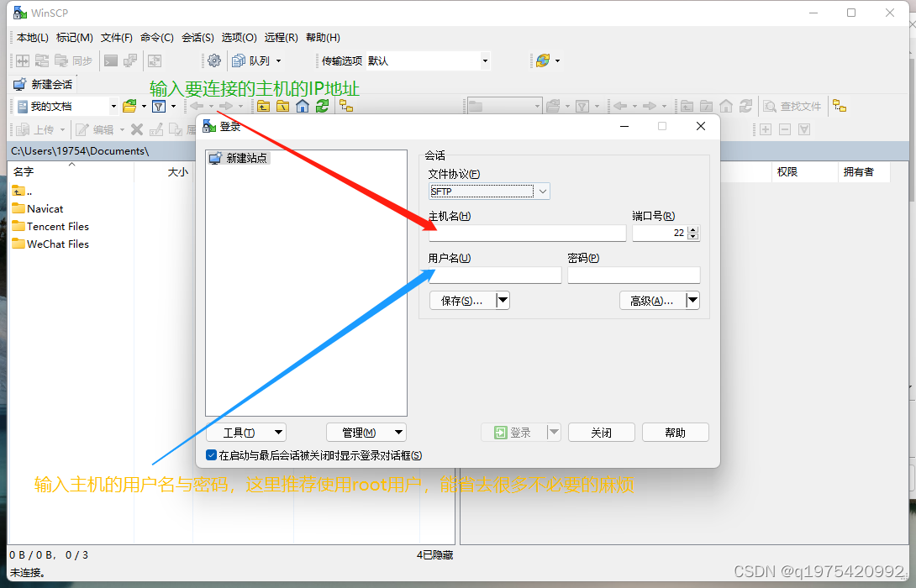The image size is (916, 588).
Task: Open the 命令 menu
Action: click(156, 37)
